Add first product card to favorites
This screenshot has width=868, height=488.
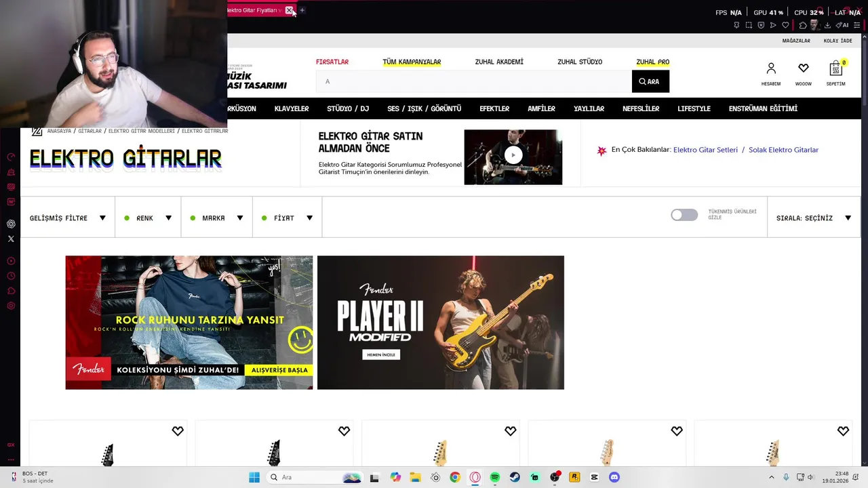178,431
